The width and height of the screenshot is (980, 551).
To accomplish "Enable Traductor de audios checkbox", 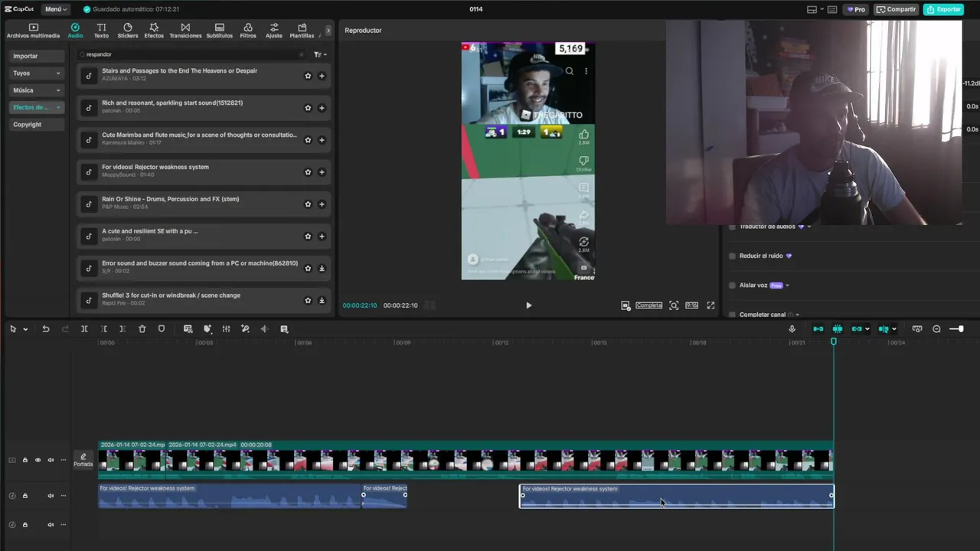I will coord(732,227).
